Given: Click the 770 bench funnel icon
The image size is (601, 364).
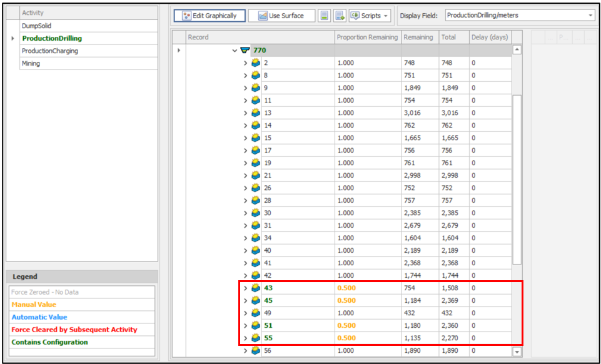Looking at the screenshot, I should (245, 50).
